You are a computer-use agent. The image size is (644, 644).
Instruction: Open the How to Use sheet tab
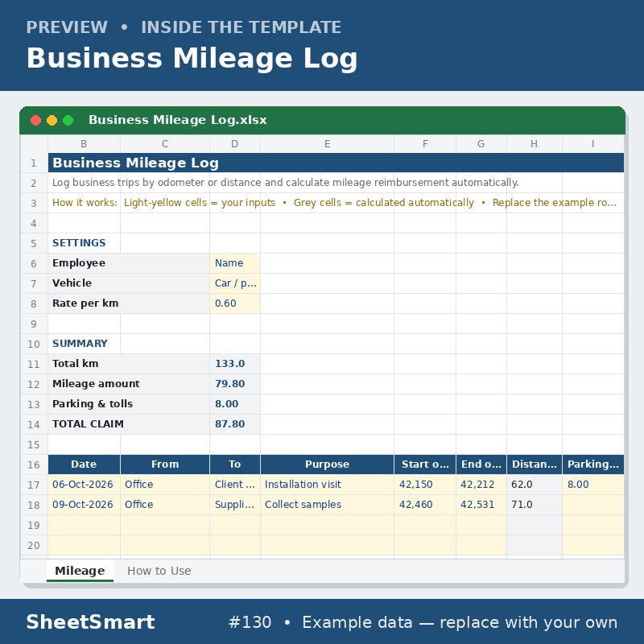click(159, 571)
